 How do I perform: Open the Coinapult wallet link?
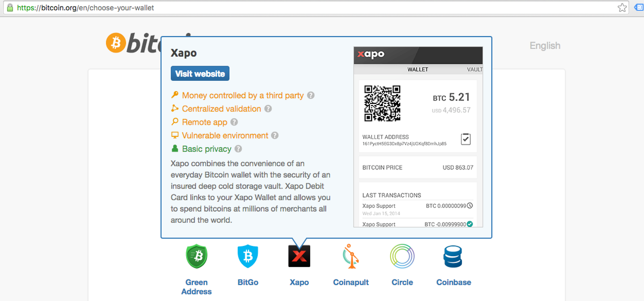(351, 282)
